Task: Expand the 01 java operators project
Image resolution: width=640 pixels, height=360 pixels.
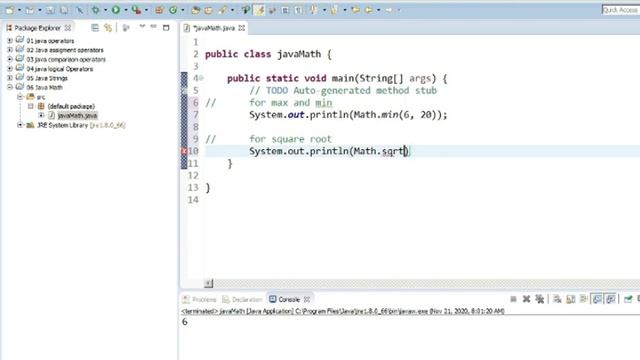Action: [10, 41]
